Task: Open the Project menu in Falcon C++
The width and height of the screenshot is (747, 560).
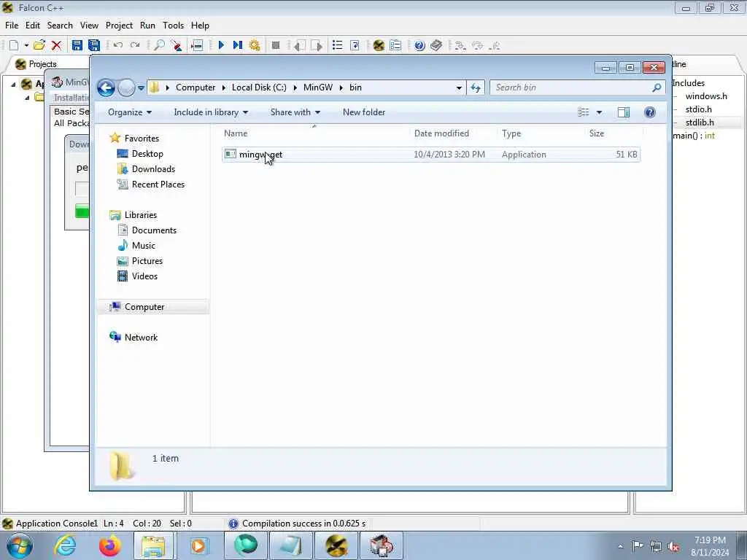Action: (x=119, y=26)
